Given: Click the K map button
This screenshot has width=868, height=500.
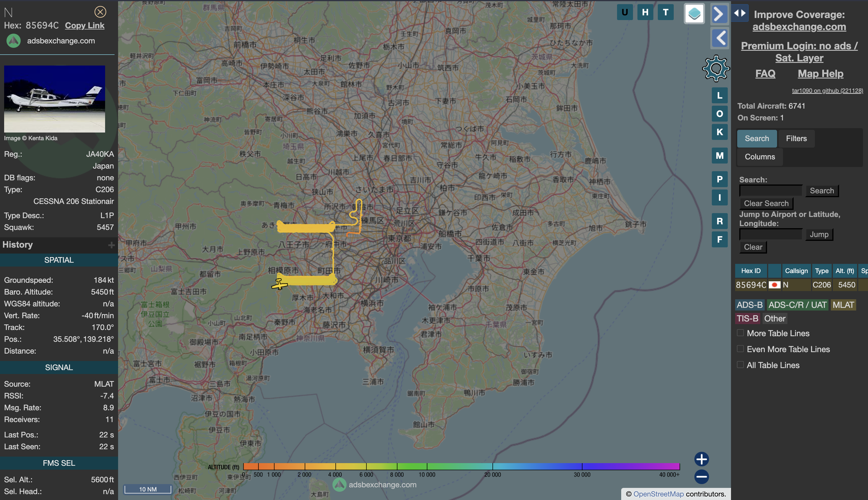Looking at the screenshot, I should (x=719, y=132).
